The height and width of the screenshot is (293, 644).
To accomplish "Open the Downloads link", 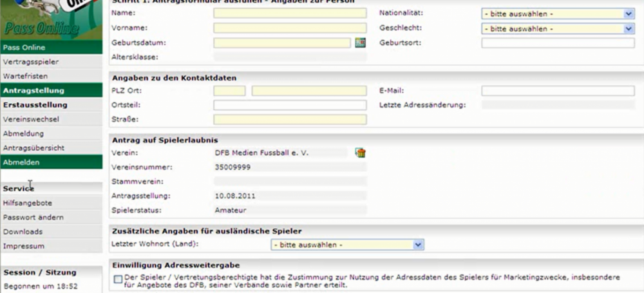I will click(52, 232).
